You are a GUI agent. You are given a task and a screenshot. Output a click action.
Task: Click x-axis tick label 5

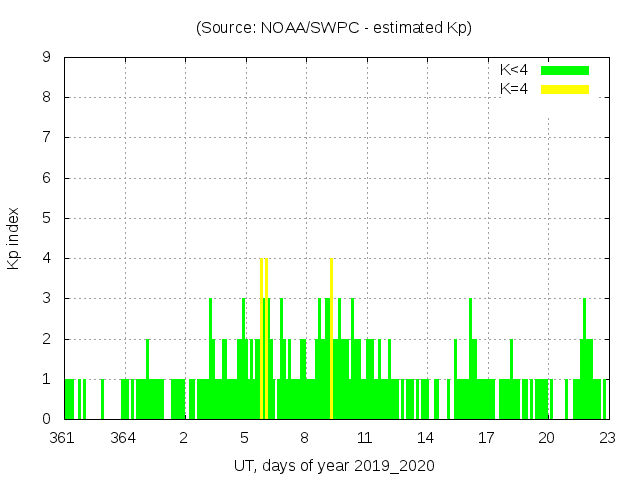(244, 438)
